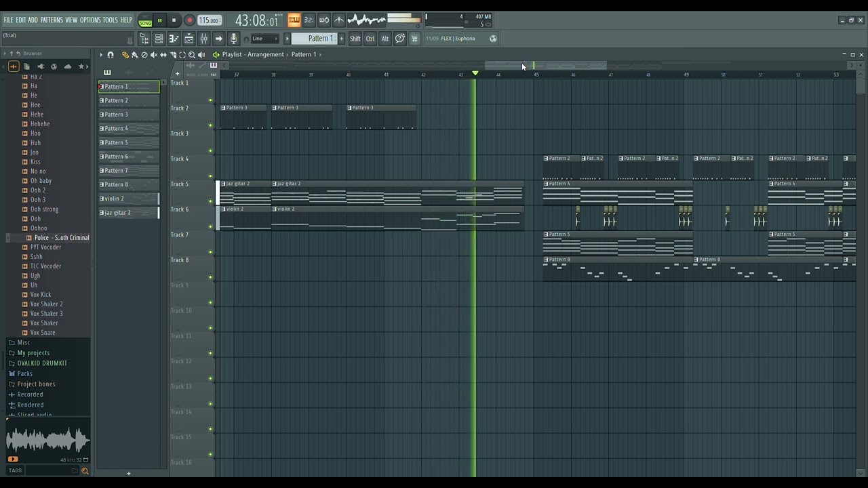Click the 43:08:01 time display
Screen dimensions: 868x488
(258, 21)
